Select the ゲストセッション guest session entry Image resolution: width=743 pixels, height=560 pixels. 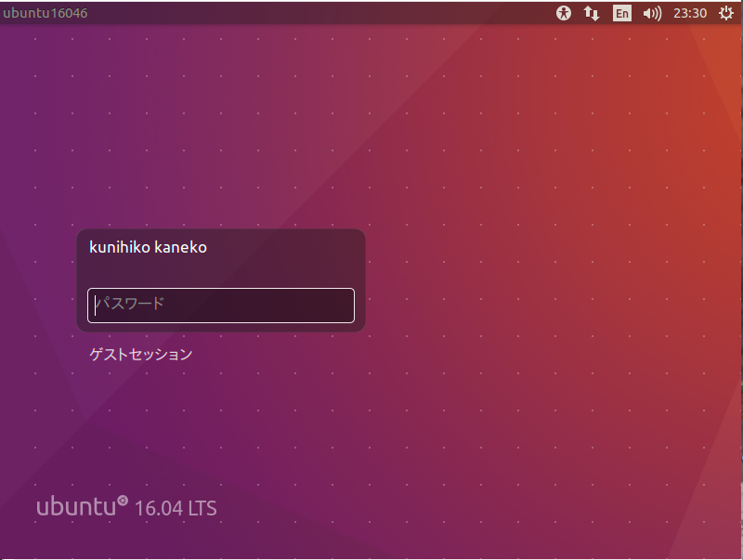[x=141, y=355]
